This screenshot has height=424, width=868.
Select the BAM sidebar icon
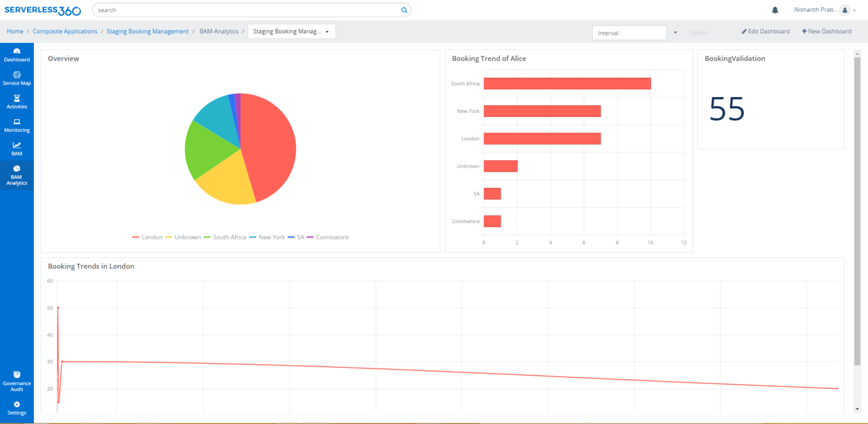click(16, 148)
